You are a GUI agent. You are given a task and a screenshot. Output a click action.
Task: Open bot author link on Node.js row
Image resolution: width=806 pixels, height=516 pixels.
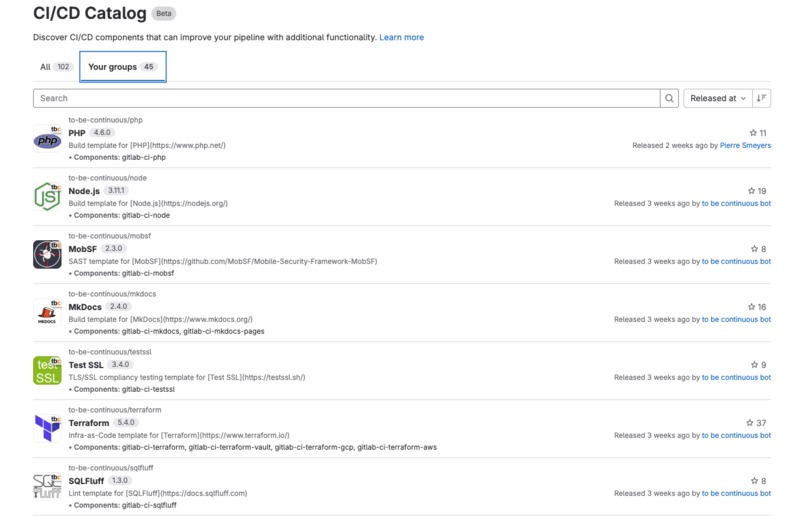click(x=736, y=204)
